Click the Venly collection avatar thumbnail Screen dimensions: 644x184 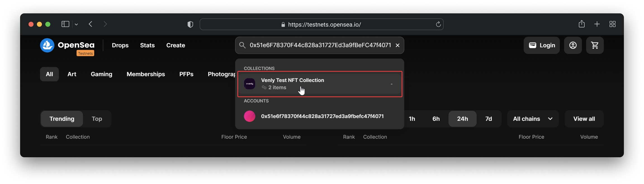249,84
